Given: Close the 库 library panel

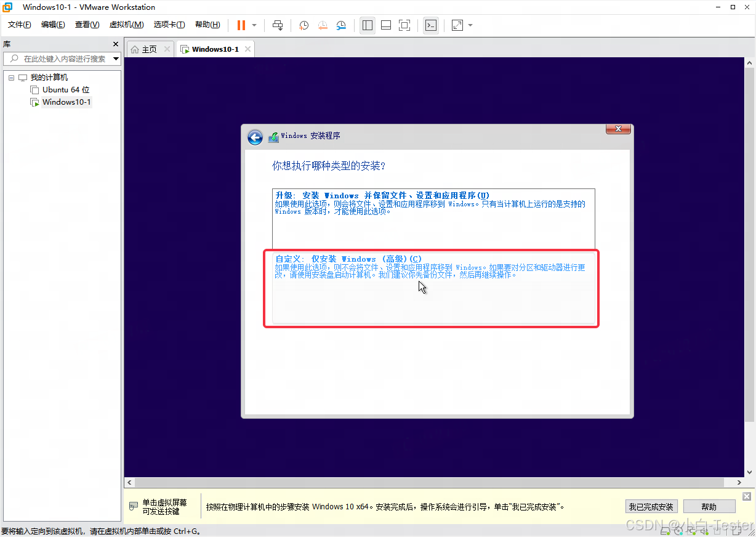Looking at the screenshot, I should tap(116, 44).
